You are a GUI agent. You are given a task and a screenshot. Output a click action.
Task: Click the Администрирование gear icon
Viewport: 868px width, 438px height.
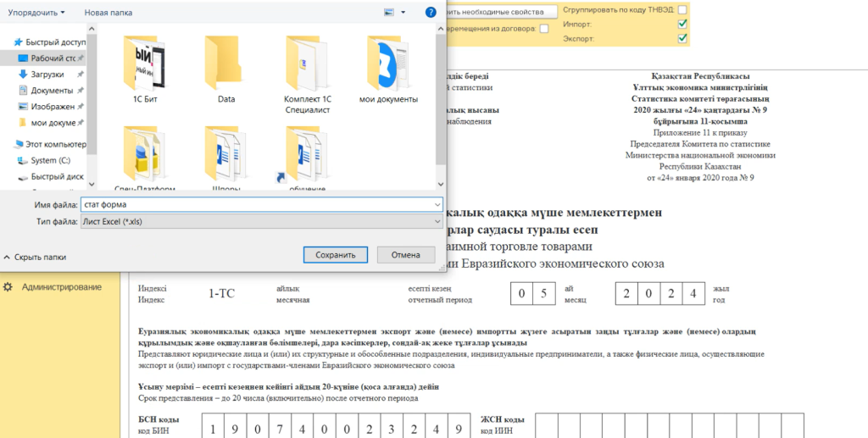pos(8,287)
